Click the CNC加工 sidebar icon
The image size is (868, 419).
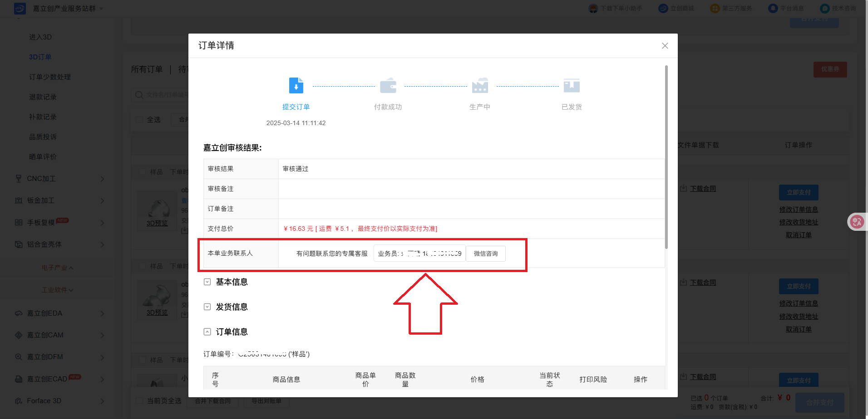pyautogui.click(x=19, y=179)
